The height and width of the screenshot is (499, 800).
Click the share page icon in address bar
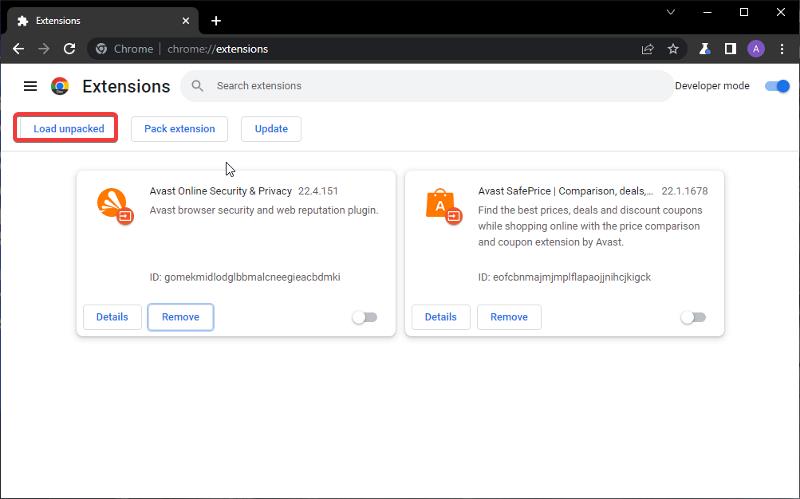point(648,48)
